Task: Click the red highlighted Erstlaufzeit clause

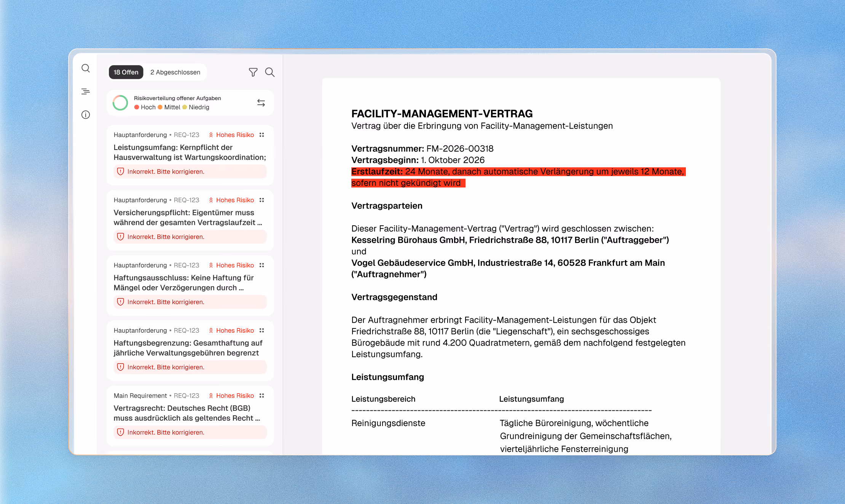Action: pyautogui.click(x=518, y=177)
